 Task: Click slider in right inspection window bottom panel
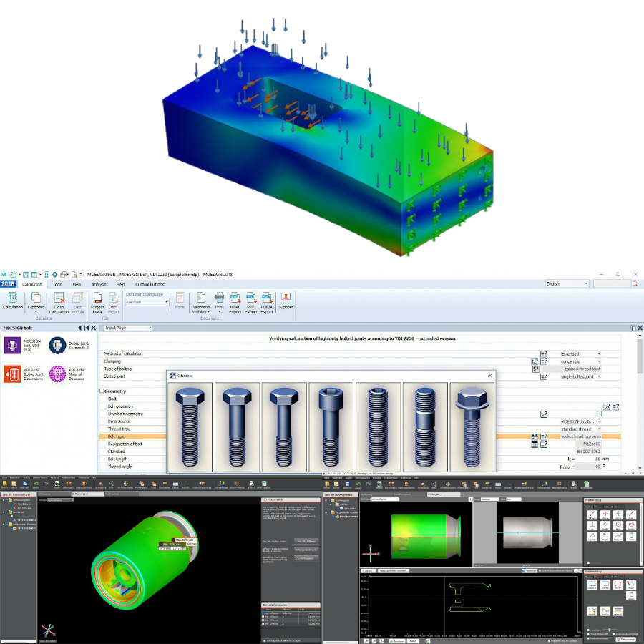click(x=610, y=630)
